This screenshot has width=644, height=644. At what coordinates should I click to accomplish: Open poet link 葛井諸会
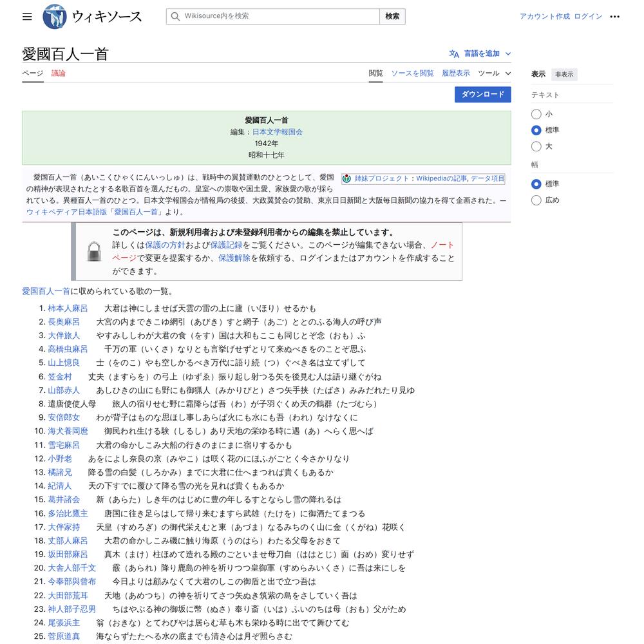point(64,500)
